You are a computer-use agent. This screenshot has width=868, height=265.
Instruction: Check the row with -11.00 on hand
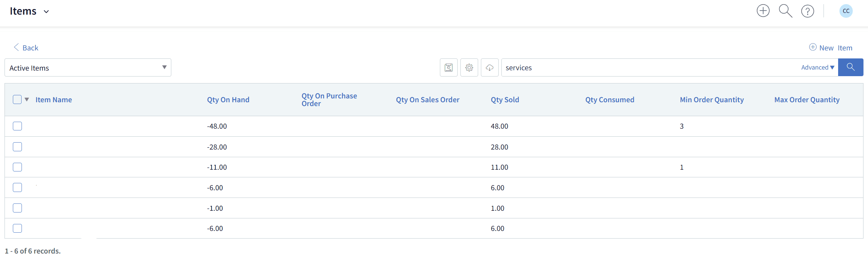(17, 167)
